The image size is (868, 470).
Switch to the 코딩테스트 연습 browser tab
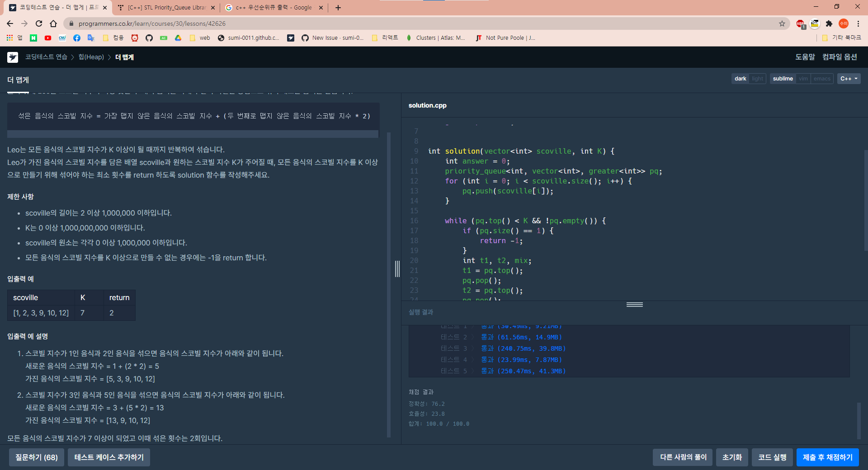click(x=59, y=8)
